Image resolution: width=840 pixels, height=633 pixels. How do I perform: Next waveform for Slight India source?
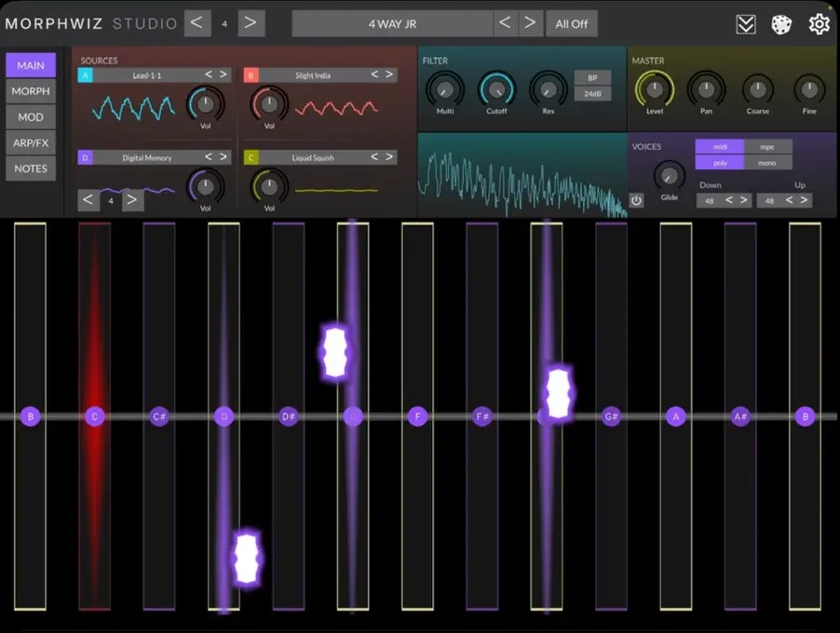(x=389, y=74)
